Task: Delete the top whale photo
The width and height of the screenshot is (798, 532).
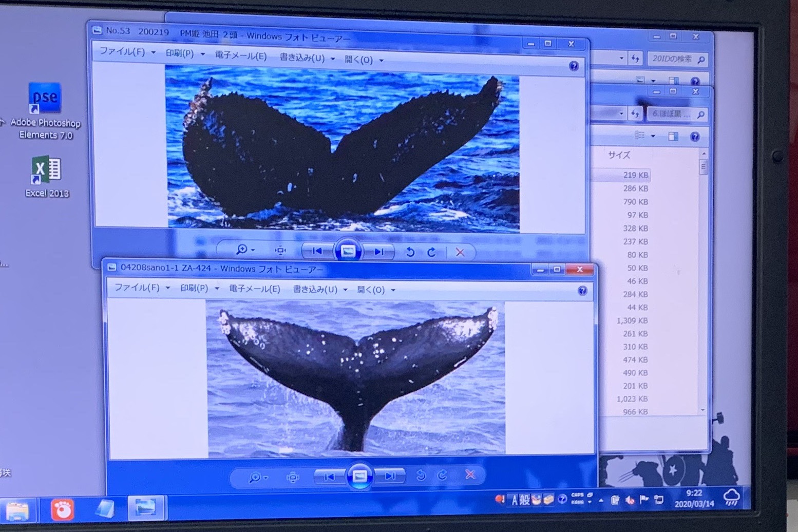Action: 460,252
